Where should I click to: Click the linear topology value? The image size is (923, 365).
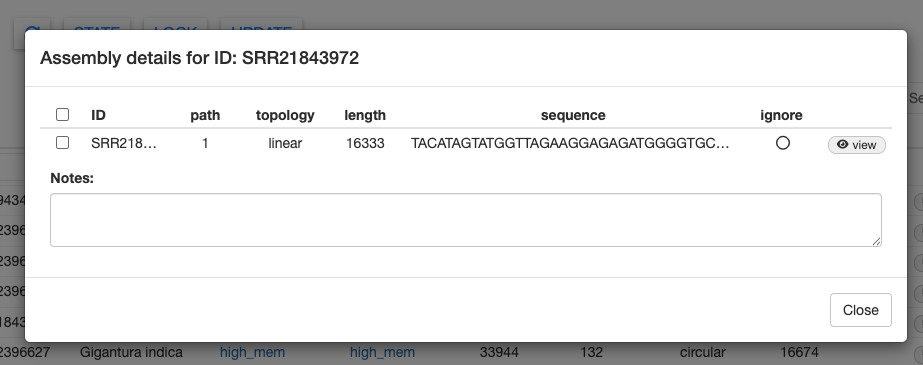[x=285, y=143]
